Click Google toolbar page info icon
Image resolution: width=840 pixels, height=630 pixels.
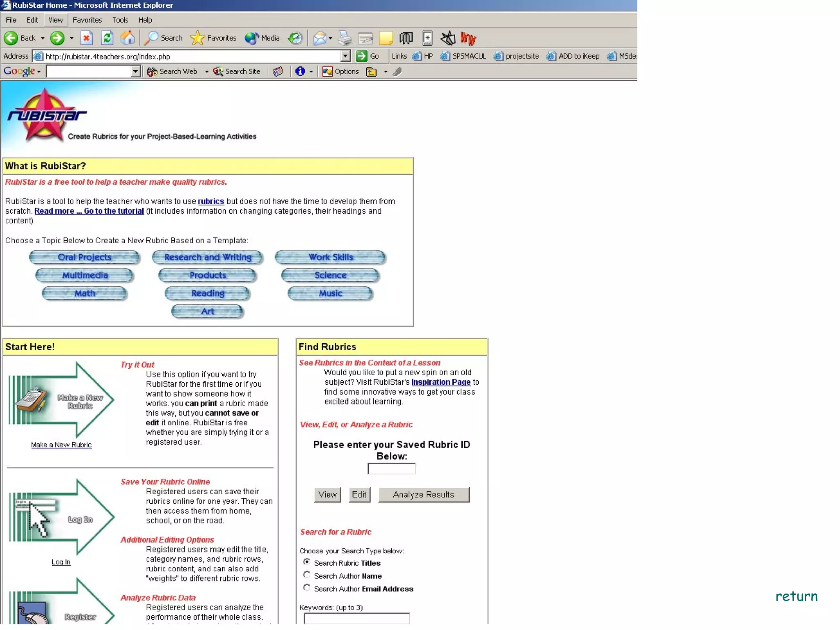300,71
